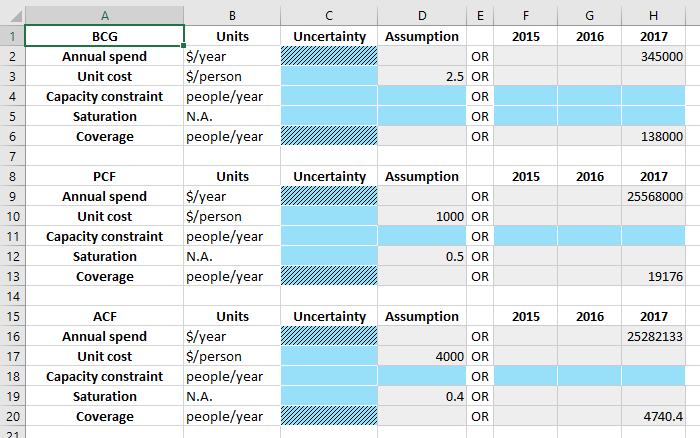Select row 14 header
The height and width of the screenshot is (438, 700).
[x=12, y=296]
